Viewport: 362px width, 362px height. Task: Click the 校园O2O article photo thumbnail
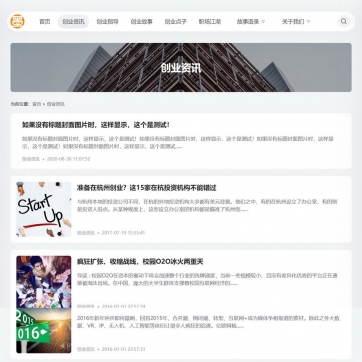44,282
